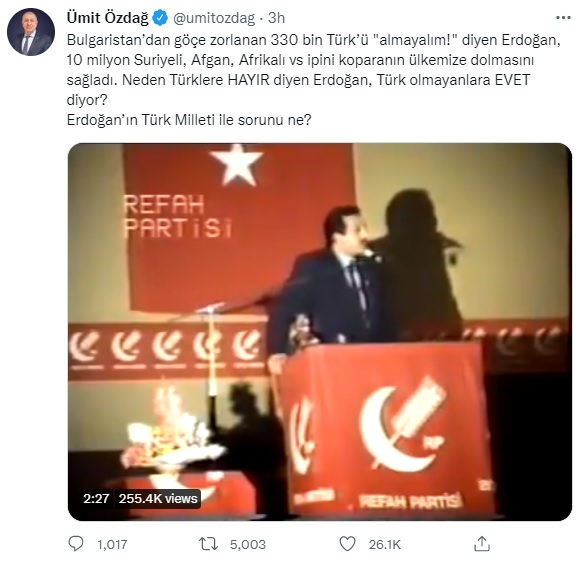This screenshot has width=587, height=564.
Task: Like the tweet with heart icon
Action: pyautogui.click(x=347, y=543)
